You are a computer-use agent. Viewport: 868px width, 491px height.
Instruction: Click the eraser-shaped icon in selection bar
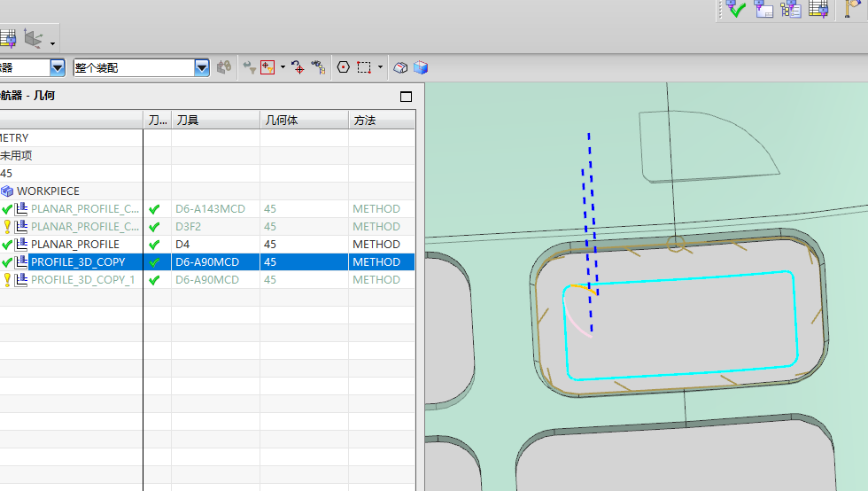[x=400, y=67]
